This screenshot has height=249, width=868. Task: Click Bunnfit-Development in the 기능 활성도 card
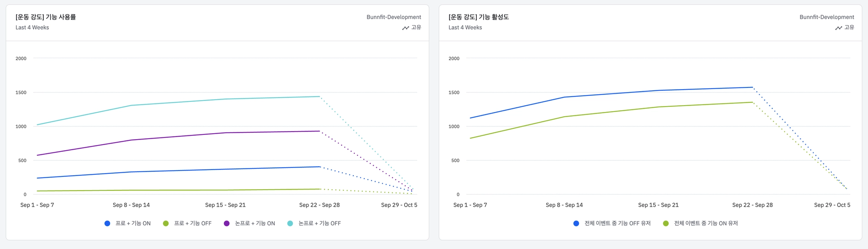(826, 17)
